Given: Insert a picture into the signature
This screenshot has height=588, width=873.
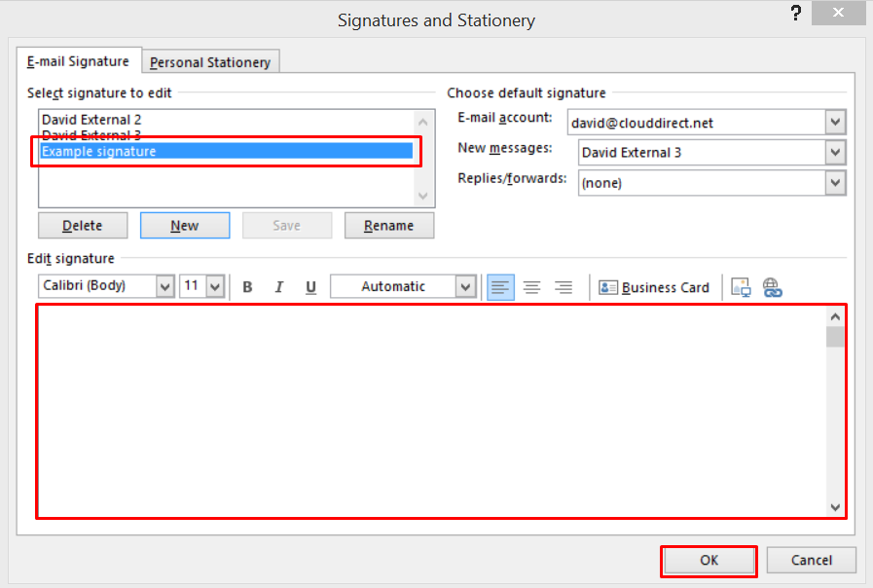Looking at the screenshot, I should click(x=741, y=286).
